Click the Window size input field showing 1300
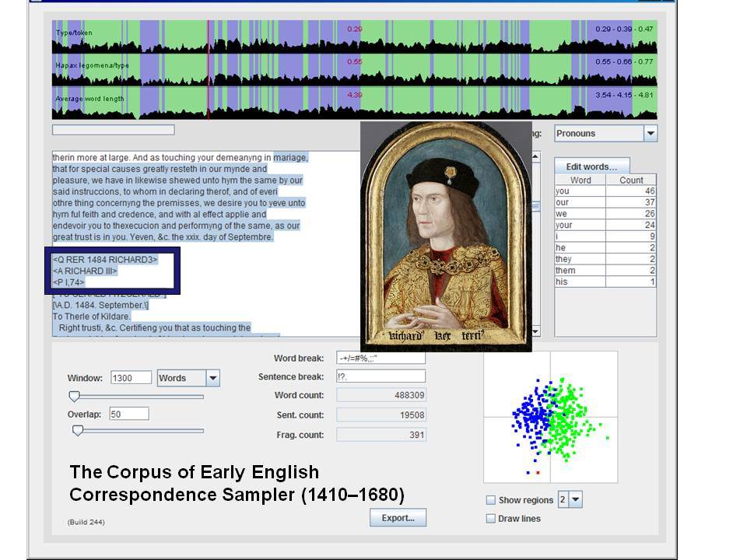The width and height of the screenshot is (747, 560). (131, 378)
